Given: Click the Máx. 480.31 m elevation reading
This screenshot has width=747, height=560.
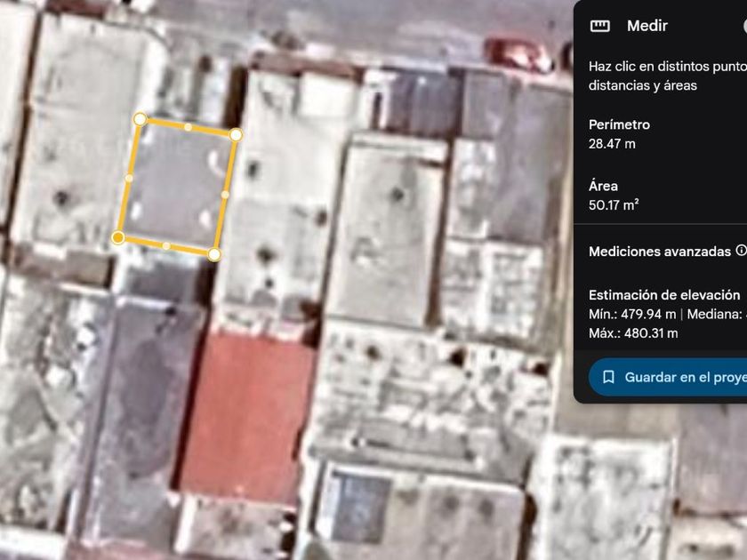Looking at the screenshot, I should (633, 333).
